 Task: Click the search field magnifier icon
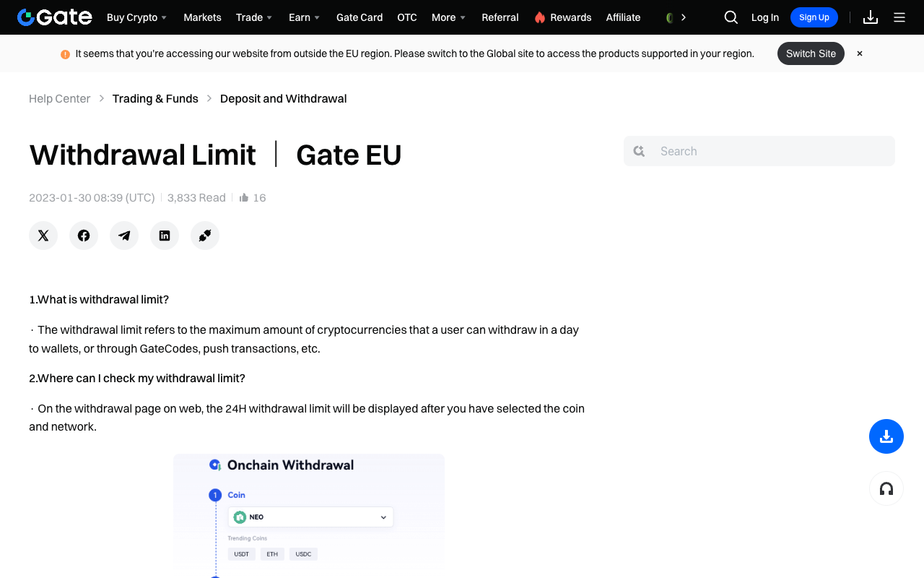[x=639, y=151]
